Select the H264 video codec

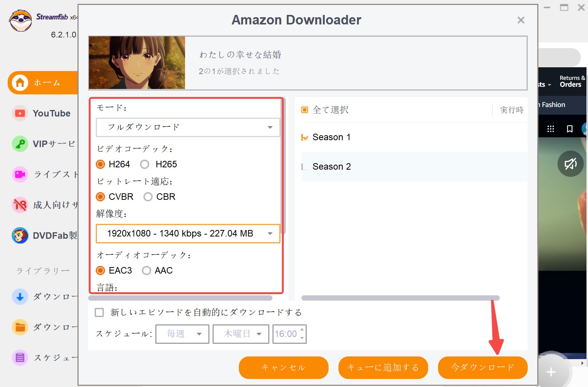coord(100,164)
